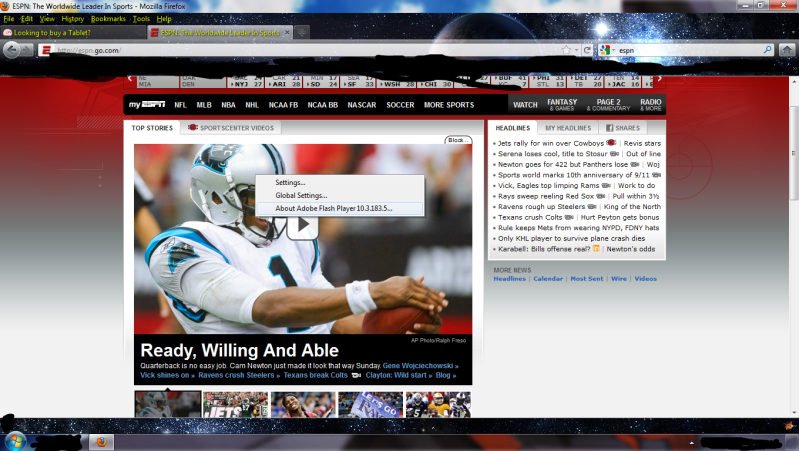Open Radio & More nav item

click(651, 104)
